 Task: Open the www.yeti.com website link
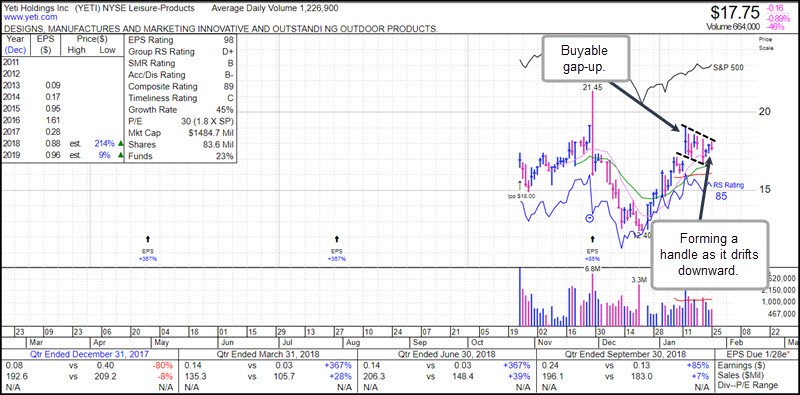click(30, 17)
